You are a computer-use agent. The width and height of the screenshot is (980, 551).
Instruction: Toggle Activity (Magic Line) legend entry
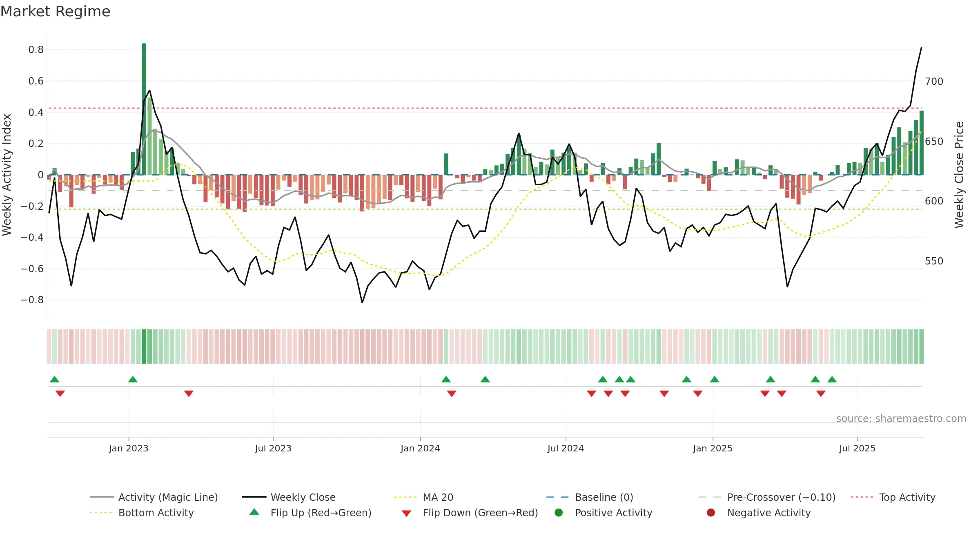coord(154,497)
